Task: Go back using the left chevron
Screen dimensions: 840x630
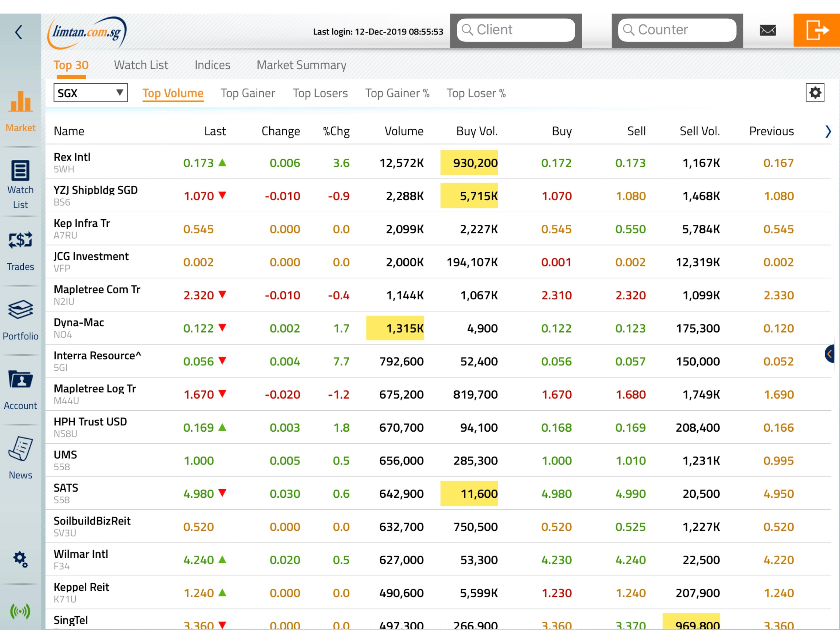Action: [19, 32]
